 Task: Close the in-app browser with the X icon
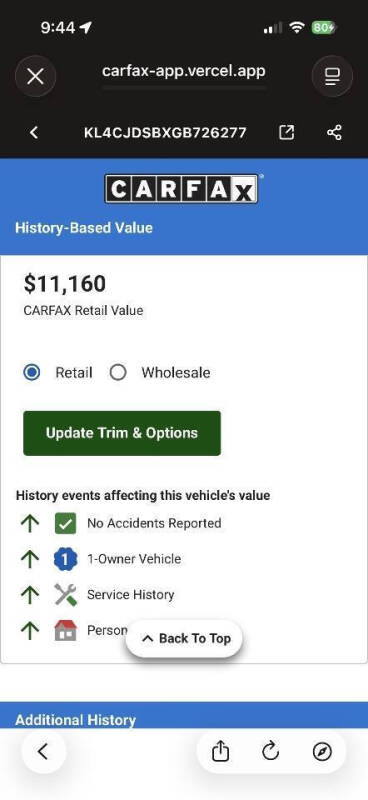[x=35, y=77]
